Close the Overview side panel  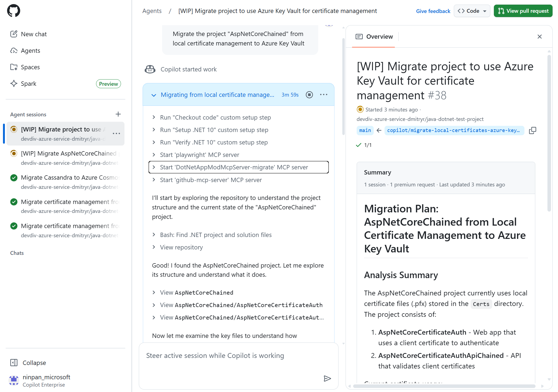540,37
